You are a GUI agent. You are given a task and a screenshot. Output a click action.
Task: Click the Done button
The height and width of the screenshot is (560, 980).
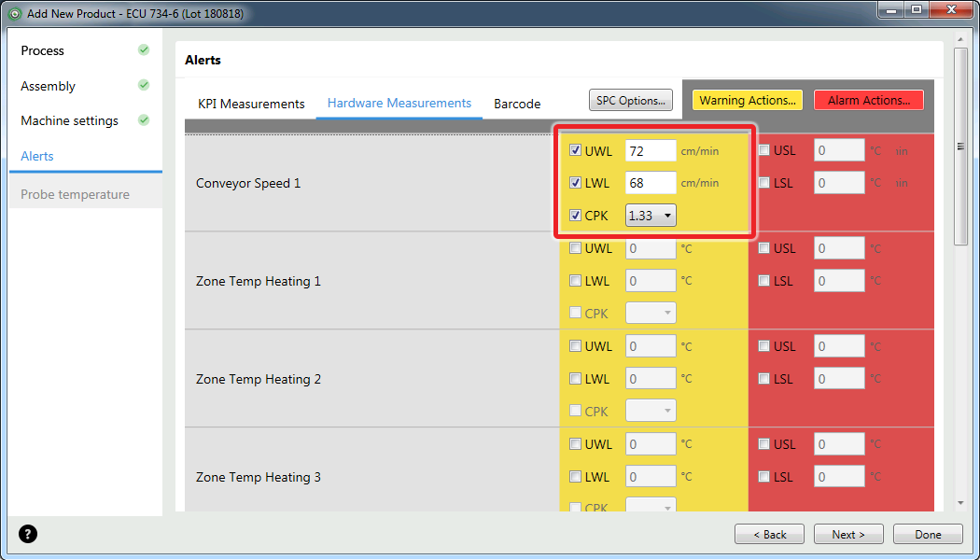pyautogui.click(x=928, y=535)
